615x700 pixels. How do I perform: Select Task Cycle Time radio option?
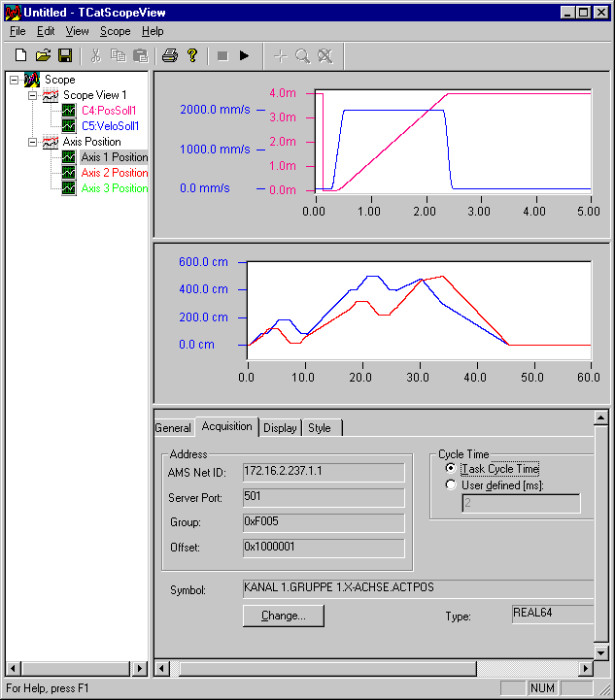tap(451, 468)
